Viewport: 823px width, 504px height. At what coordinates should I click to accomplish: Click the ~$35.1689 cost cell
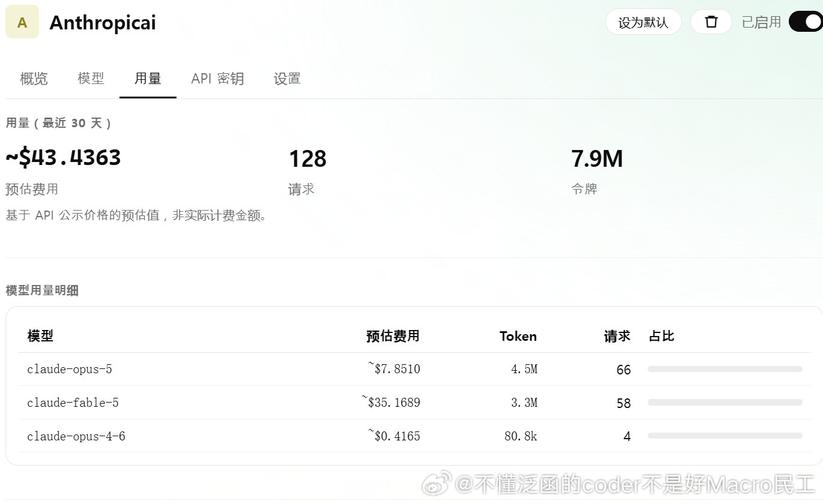pos(391,402)
